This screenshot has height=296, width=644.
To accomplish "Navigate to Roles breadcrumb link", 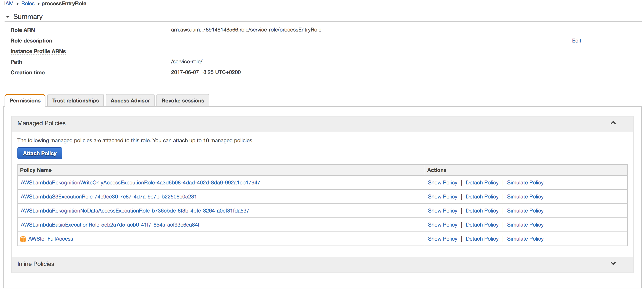I will pos(28,3).
